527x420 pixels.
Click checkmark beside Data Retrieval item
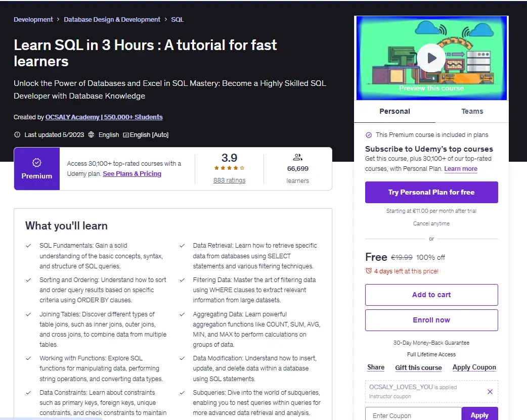coord(182,246)
